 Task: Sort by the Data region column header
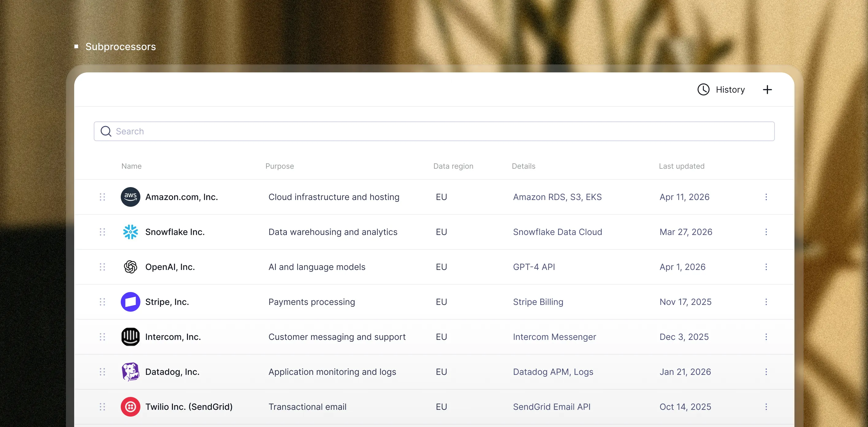coord(453,166)
